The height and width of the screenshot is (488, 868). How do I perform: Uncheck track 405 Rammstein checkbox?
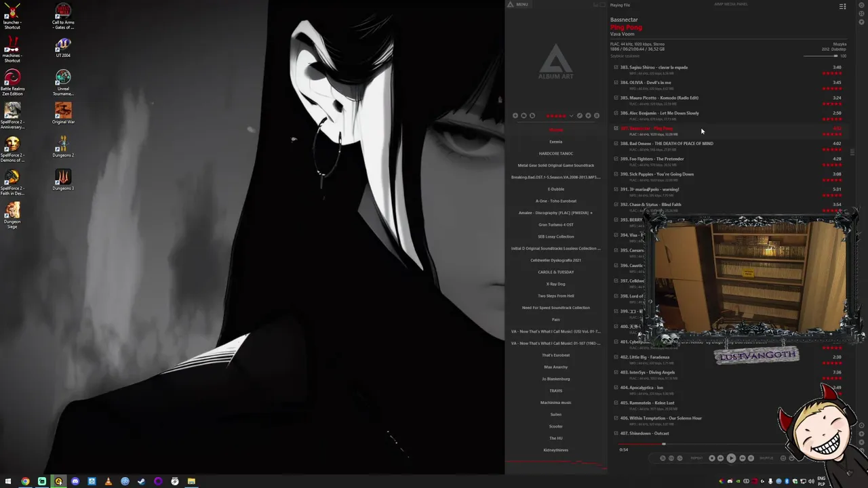click(x=616, y=403)
